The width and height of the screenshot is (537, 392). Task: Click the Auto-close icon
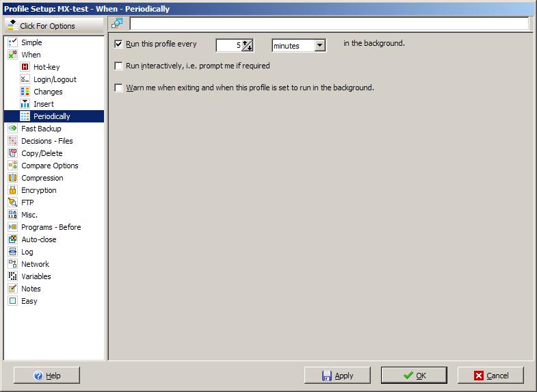12,239
